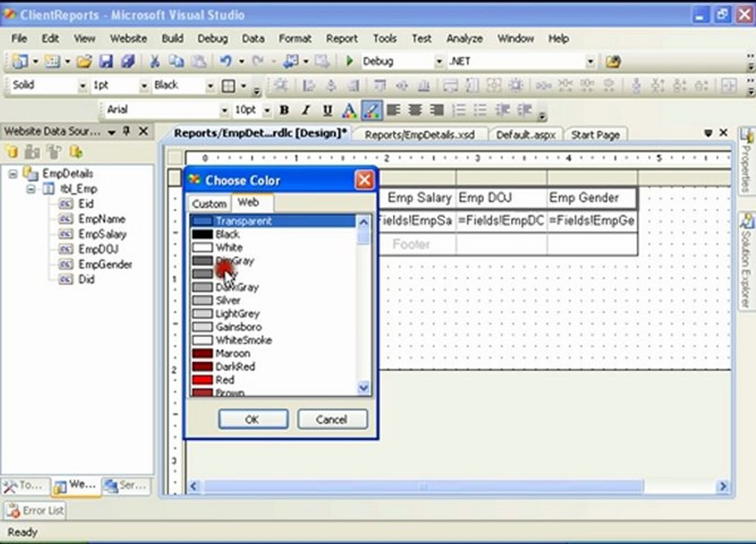Toggle Italic formatting
The height and width of the screenshot is (544, 756).
click(305, 110)
